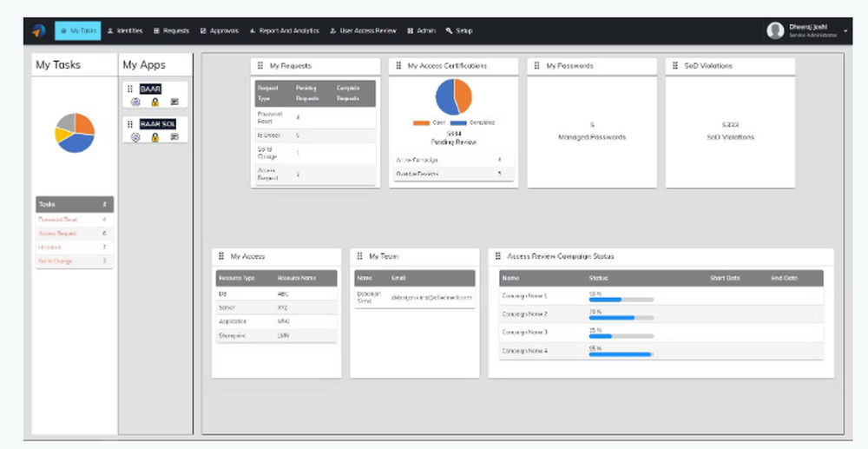This screenshot has height=449, width=868.
Task: Click the Pending Requests column header
Action: click(x=307, y=93)
